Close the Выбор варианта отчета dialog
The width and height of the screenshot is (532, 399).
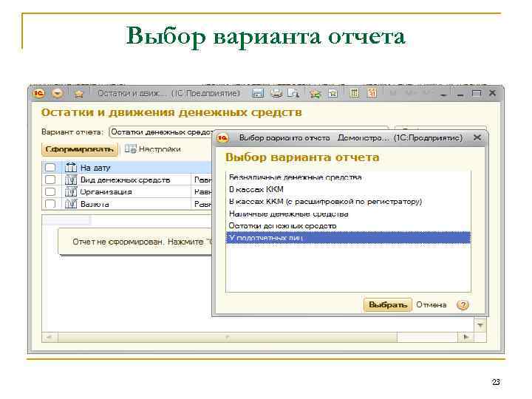click(x=477, y=137)
